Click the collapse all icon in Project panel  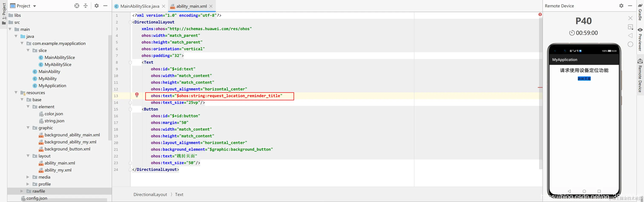coord(85,6)
